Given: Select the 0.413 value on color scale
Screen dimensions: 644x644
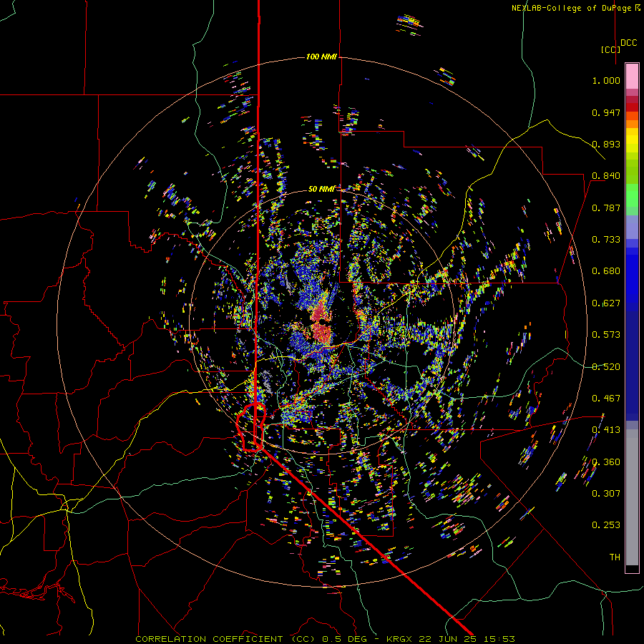Looking at the screenshot, I should [x=606, y=430].
